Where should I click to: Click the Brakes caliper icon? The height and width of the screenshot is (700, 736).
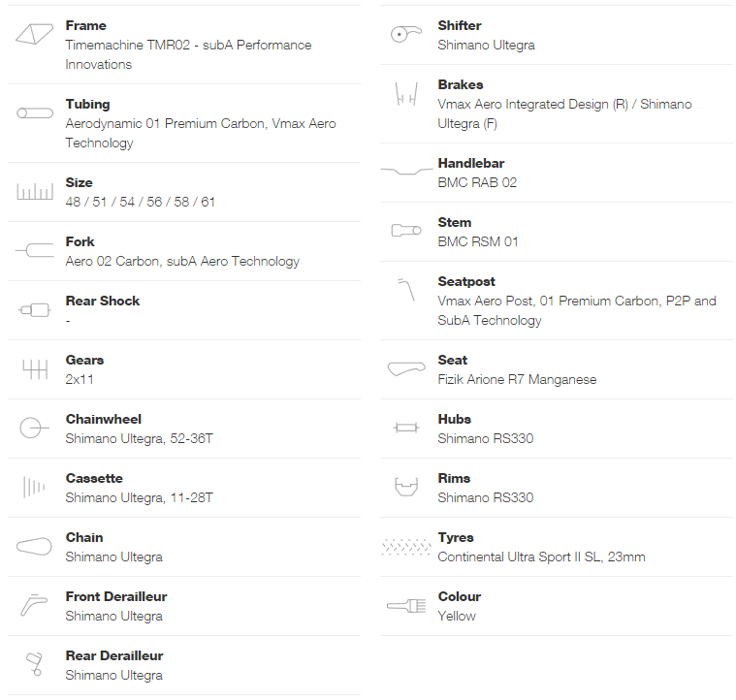pos(406,94)
